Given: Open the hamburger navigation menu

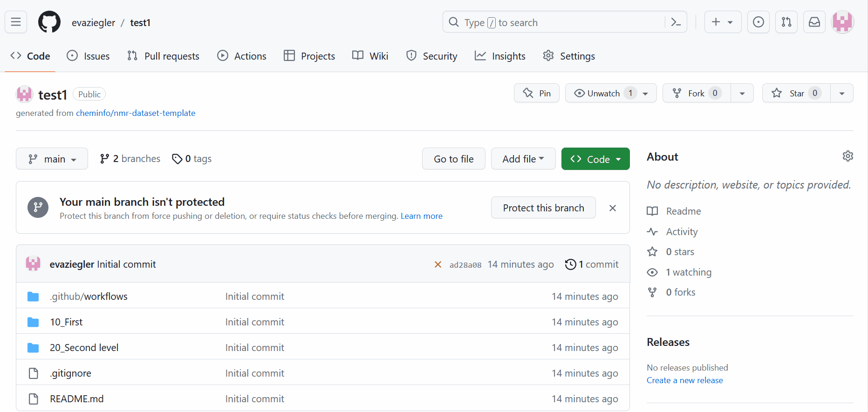Looking at the screenshot, I should pyautogui.click(x=16, y=22).
